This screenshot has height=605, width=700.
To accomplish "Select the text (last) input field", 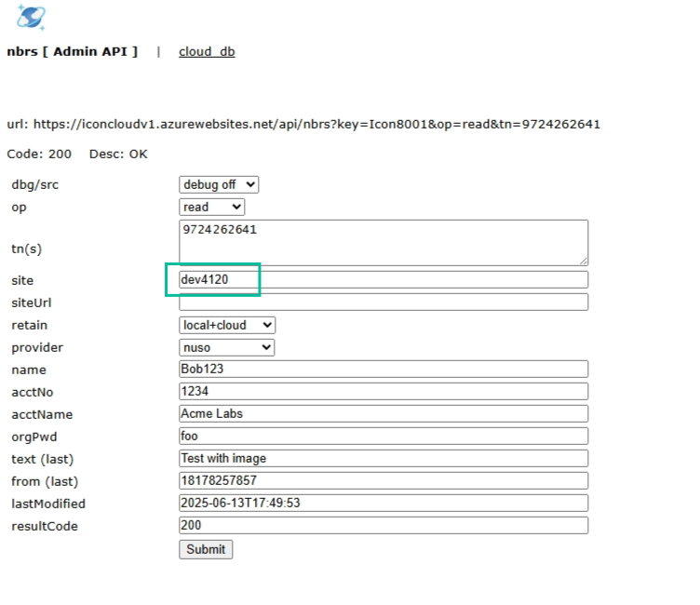I will click(x=383, y=458).
